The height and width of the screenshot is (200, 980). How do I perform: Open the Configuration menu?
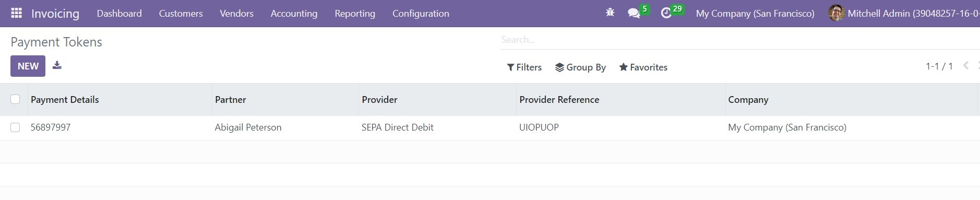[x=421, y=14]
